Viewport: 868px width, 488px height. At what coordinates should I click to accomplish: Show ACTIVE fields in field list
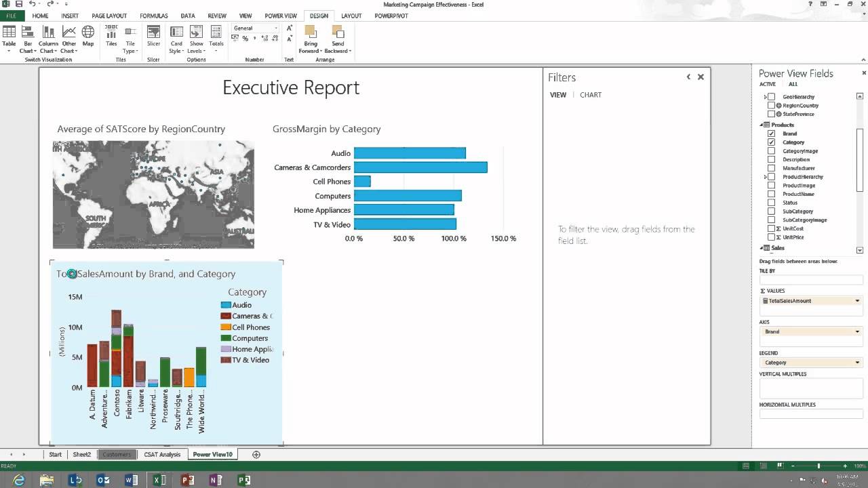point(767,84)
